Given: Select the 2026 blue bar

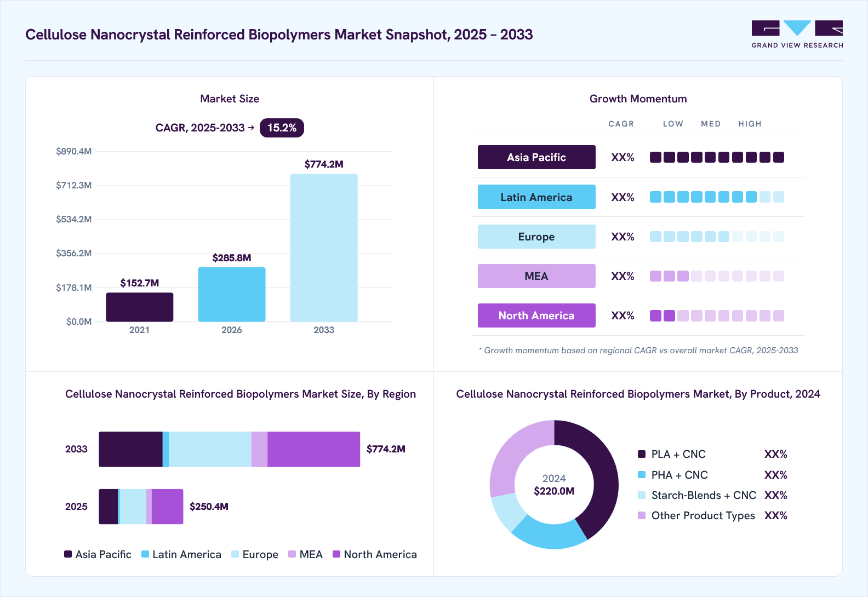Looking at the screenshot, I should pos(232,295).
